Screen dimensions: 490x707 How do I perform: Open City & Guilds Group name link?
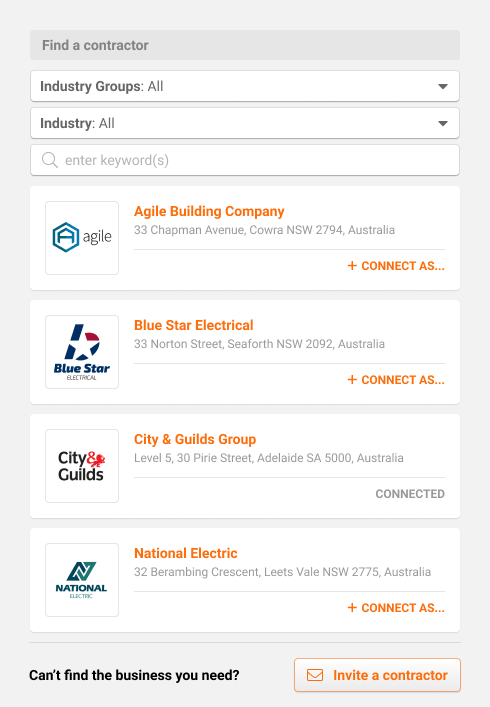(x=195, y=439)
